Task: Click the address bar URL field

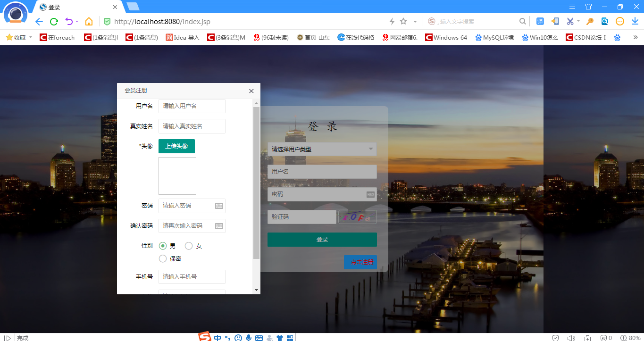Action: (x=245, y=22)
